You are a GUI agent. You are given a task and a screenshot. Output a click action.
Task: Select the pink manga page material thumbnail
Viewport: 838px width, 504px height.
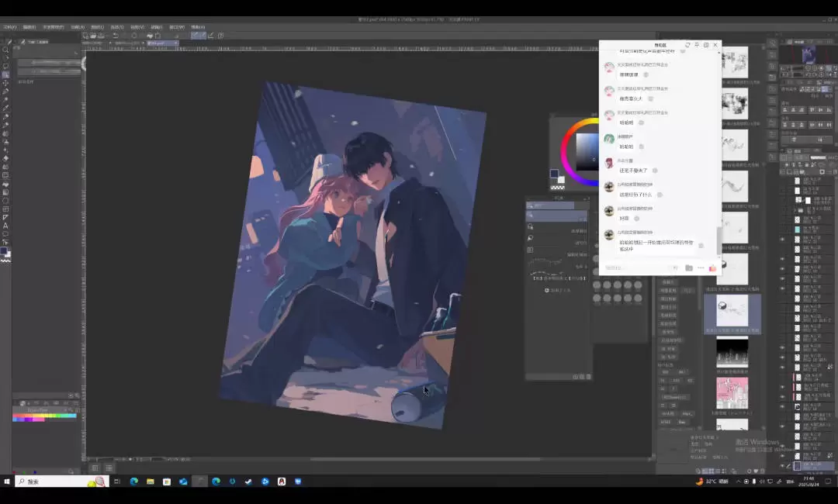tap(732, 393)
